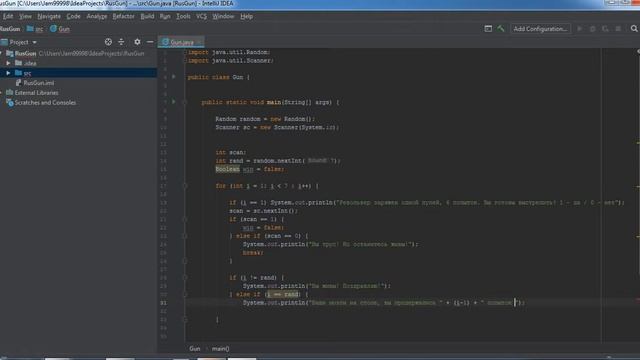Viewport: 640px width, 360px height.
Task: Click the Debug bug icon
Action: [x=593, y=29]
